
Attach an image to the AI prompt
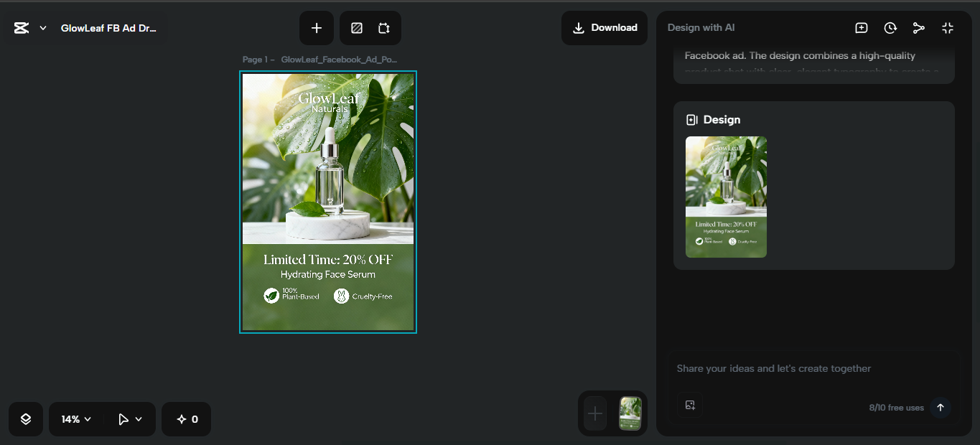point(690,405)
